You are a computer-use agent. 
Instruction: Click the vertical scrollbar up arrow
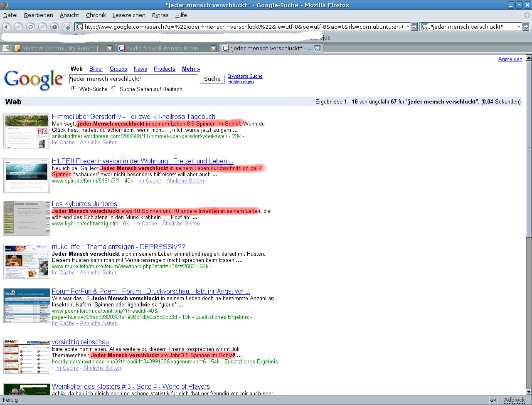point(529,58)
